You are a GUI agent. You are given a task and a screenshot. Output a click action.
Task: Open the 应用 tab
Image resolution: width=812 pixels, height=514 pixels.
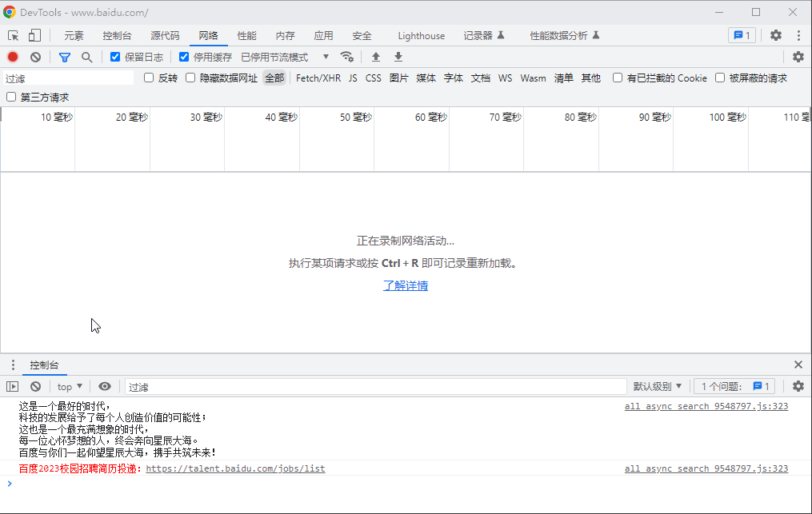(323, 36)
